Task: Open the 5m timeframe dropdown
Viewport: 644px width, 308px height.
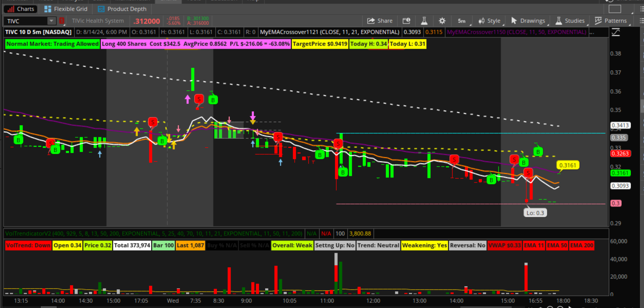Action: tap(462, 21)
